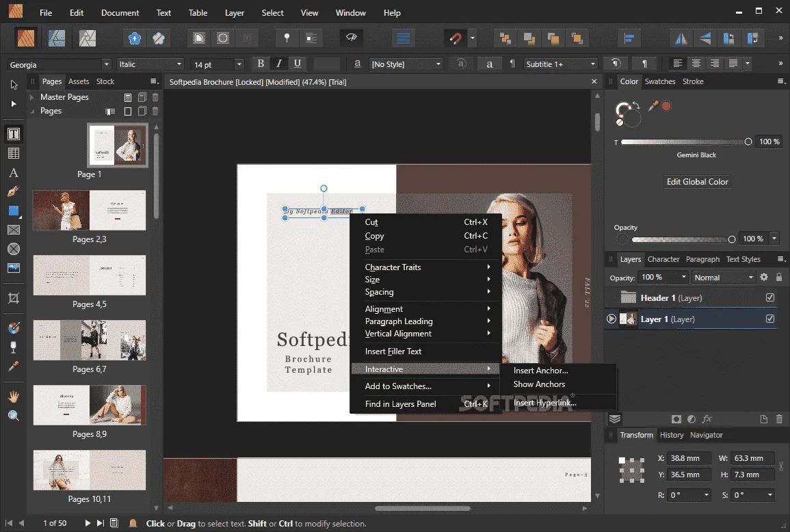
Task: Select the Artistic Text tool
Action: 14,173
